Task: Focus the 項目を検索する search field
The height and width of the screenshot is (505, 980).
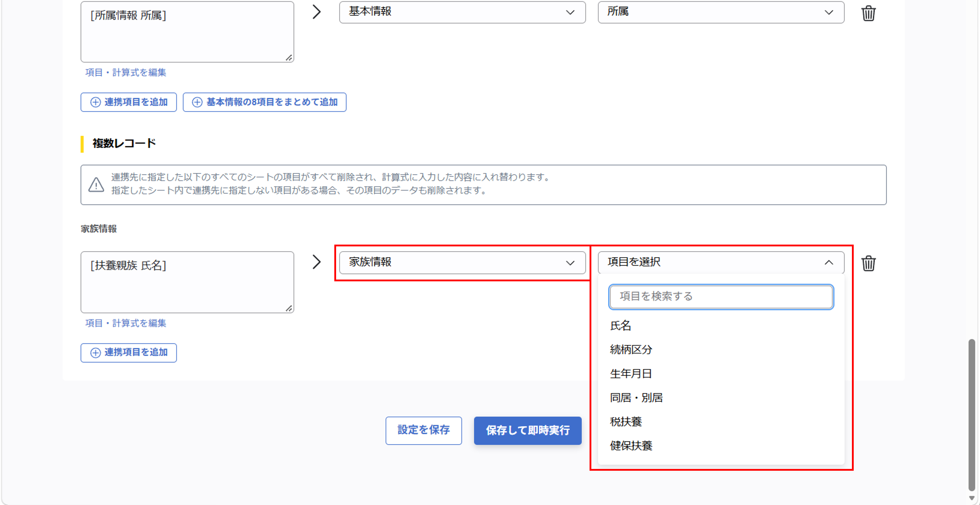Action: point(721,297)
